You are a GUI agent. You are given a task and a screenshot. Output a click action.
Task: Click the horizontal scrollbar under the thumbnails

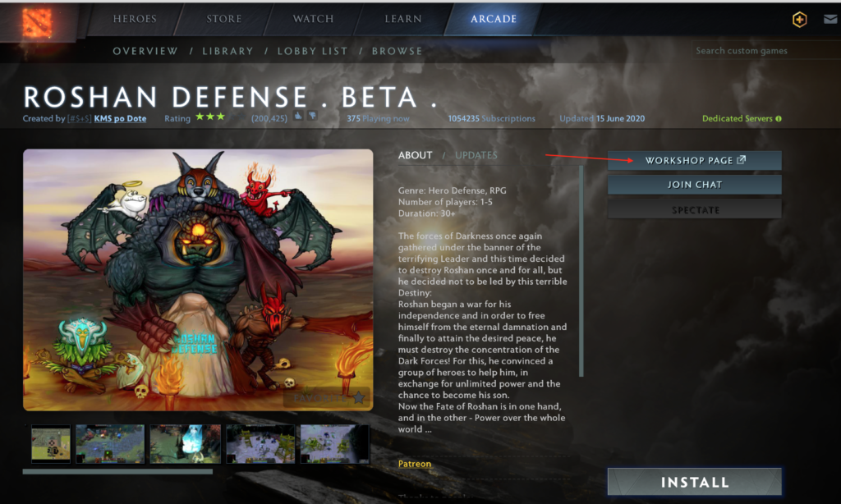click(117, 472)
